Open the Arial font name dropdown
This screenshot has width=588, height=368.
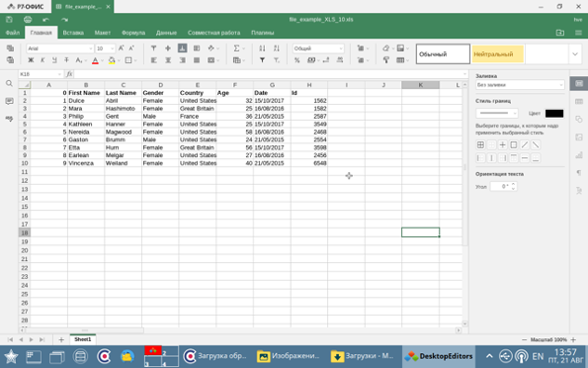click(90, 48)
